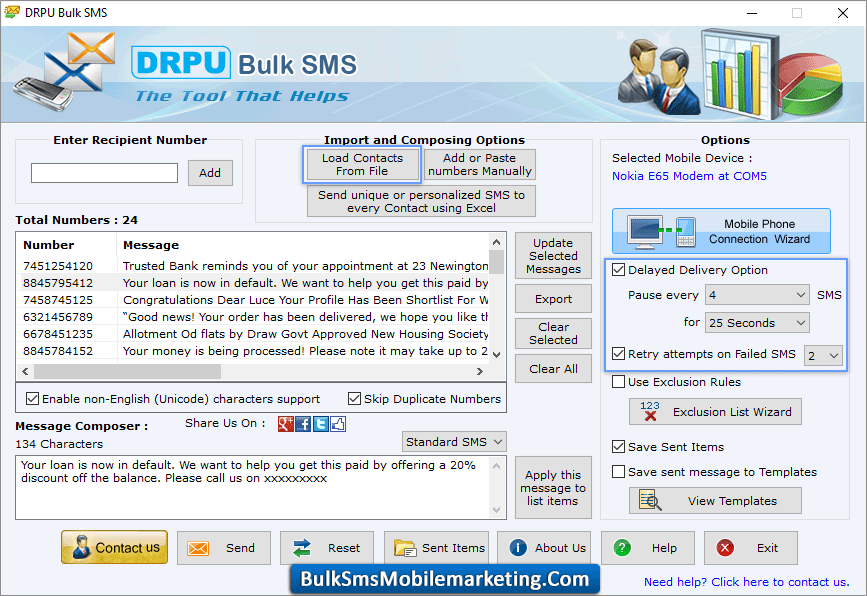Click the contact list scroll-down arrow

pyautogui.click(x=497, y=354)
